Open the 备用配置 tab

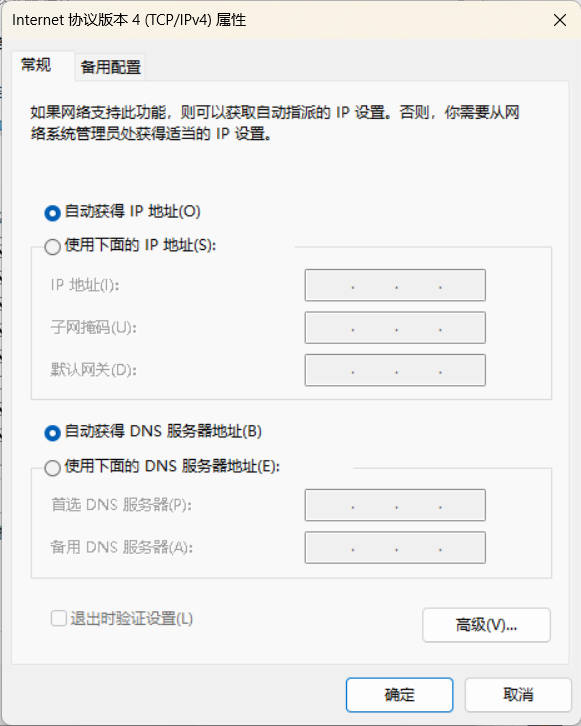(x=110, y=68)
